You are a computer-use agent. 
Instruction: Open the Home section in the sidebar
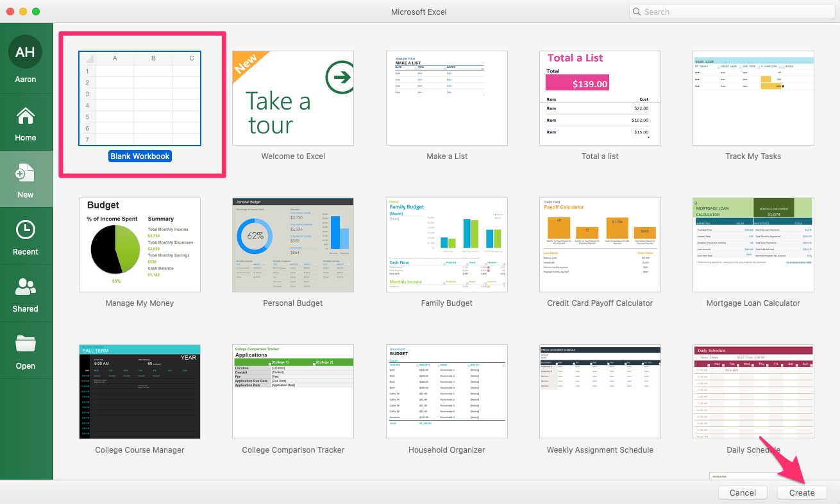click(26, 117)
